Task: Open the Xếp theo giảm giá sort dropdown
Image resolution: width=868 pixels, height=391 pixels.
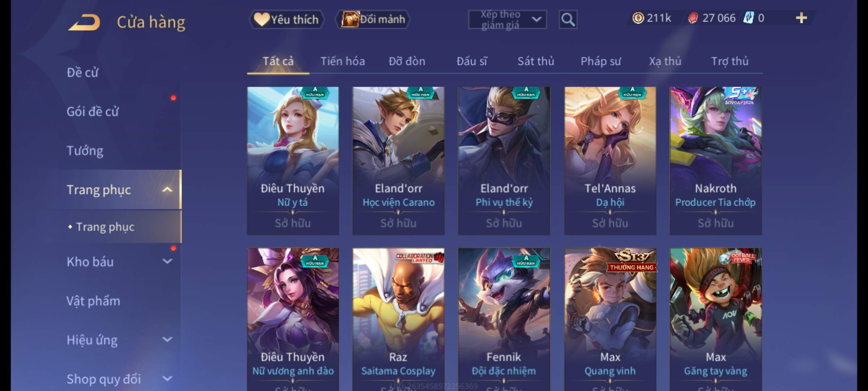Action: point(507,20)
